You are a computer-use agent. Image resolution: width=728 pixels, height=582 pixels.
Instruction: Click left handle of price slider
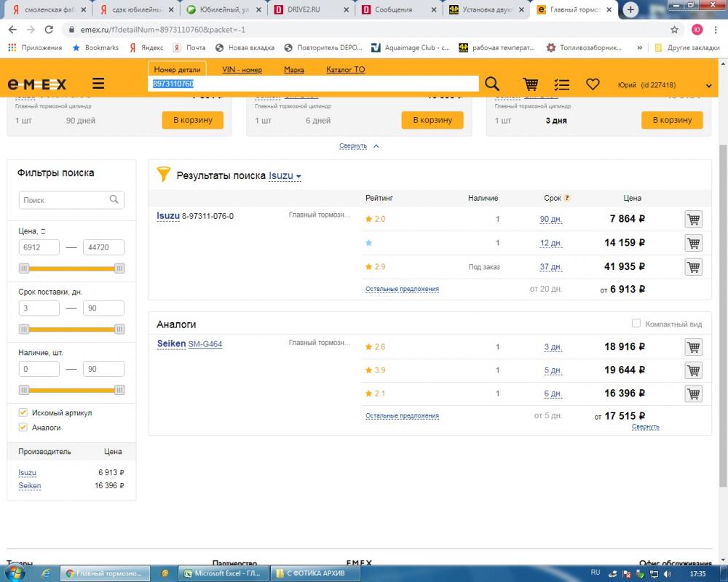click(24, 268)
